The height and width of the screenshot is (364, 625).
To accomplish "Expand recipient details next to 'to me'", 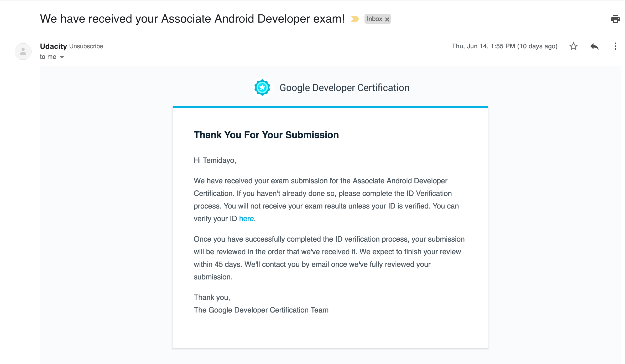I will [62, 57].
